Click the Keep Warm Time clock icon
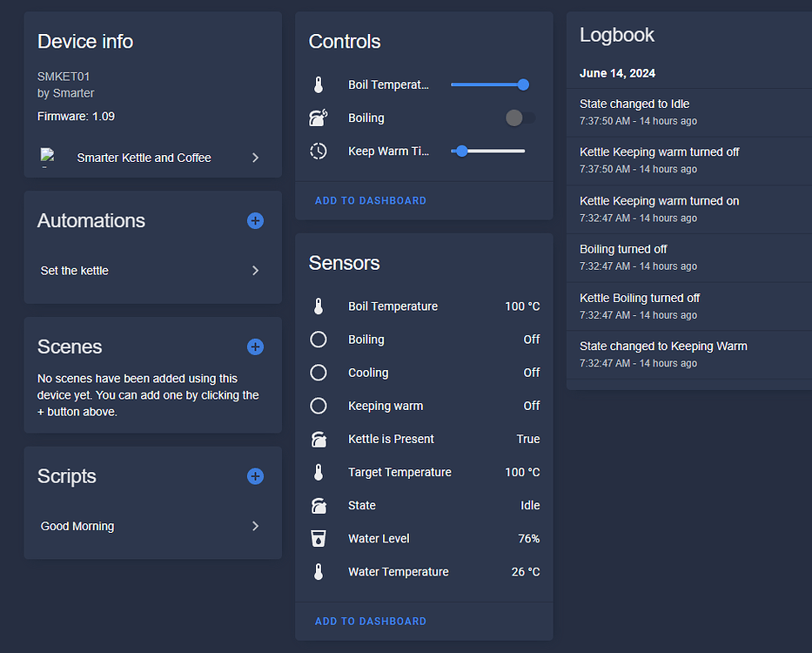The height and width of the screenshot is (653, 812). (319, 151)
